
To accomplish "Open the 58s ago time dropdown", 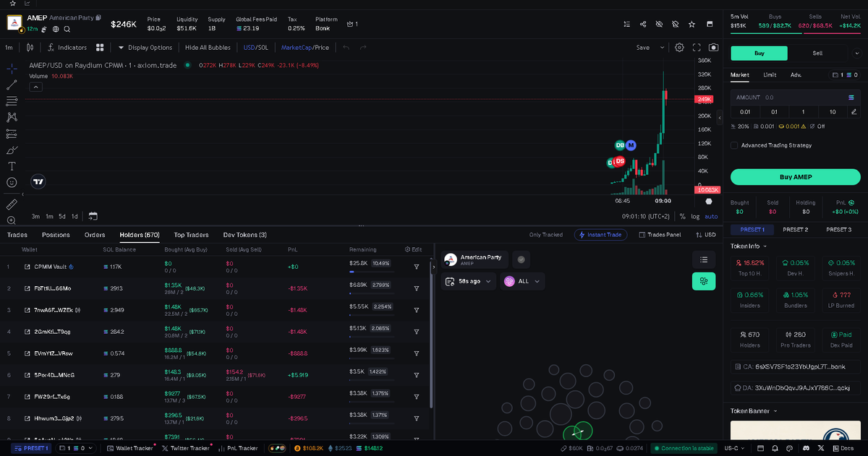I will click(469, 281).
